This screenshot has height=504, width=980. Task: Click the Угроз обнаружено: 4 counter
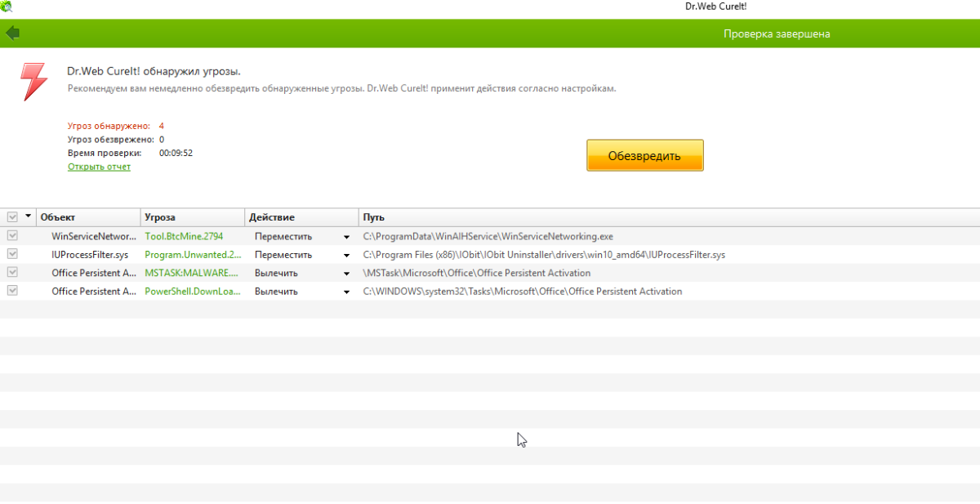116,126
